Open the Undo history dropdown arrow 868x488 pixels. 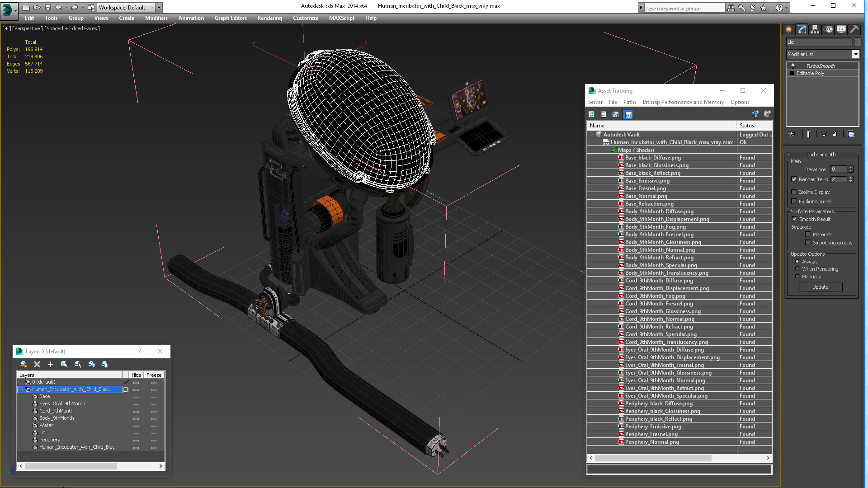tap(66, 7)
